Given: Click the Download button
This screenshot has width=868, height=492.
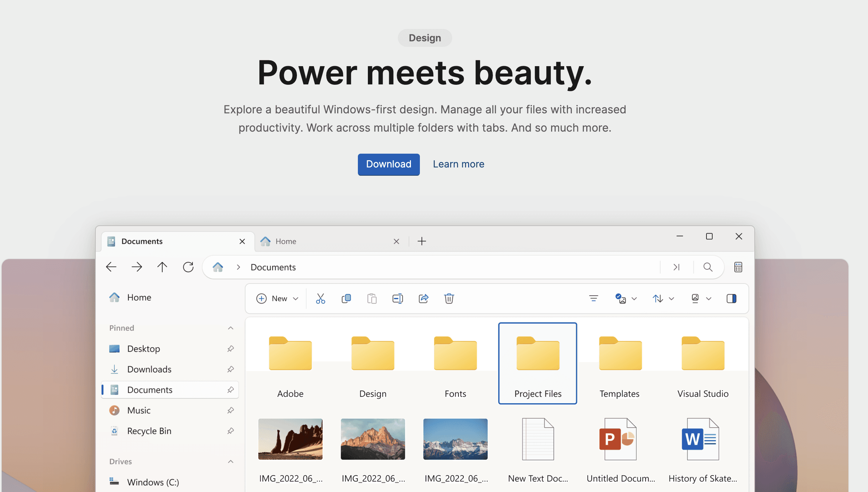Looking at the screenshot, I should (389, 164).
